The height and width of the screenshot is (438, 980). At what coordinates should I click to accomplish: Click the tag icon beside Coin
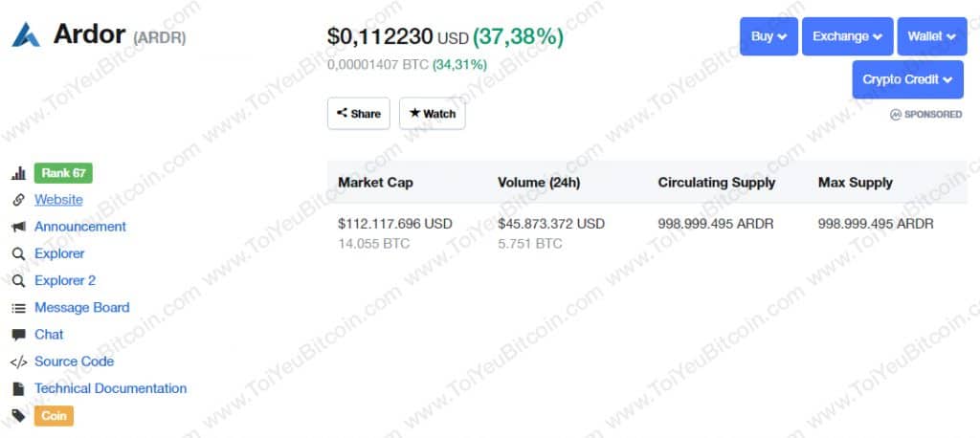click(x=18, y=415)
